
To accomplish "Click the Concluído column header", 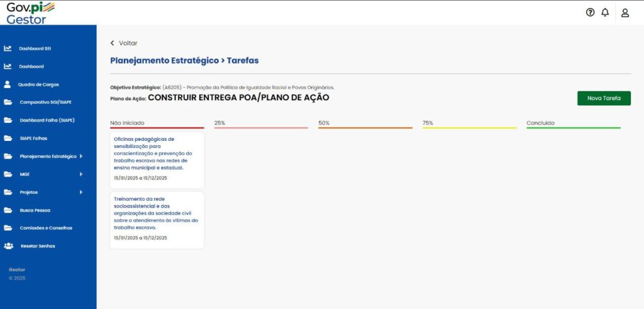I will [x=540, y=123].
